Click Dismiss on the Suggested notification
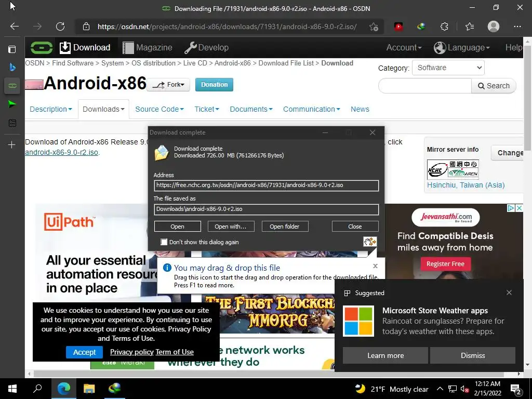The height and width of the screenshot is (399, 532). pyautogui.click(x=473, y=355)
